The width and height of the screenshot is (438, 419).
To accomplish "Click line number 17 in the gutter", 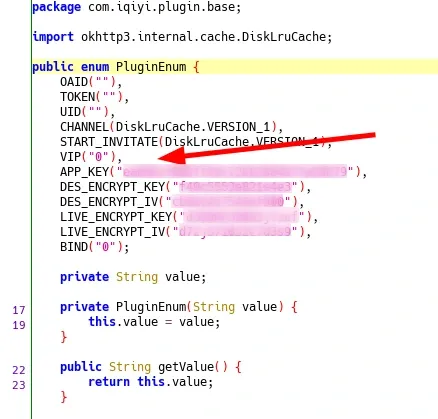I will pyautogui.click(x=19, y=310).
